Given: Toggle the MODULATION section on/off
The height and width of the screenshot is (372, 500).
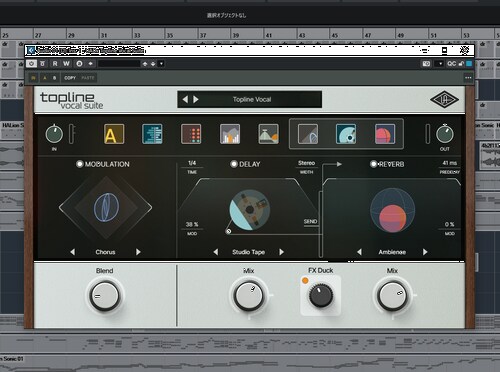Looking at the screenshot, I should (79, 164).
